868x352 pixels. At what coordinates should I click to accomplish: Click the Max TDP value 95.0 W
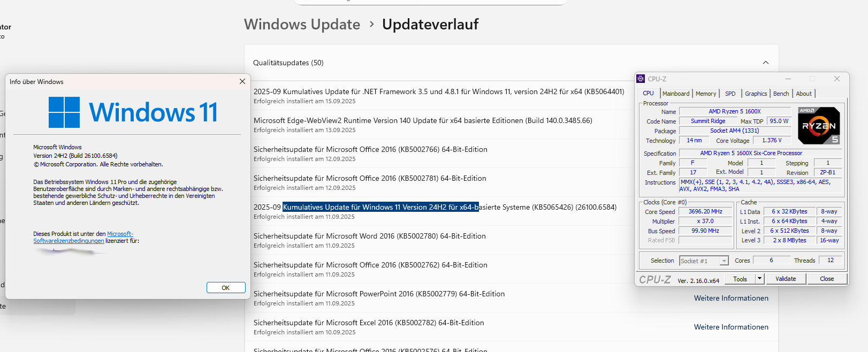(x=779, y=121)
